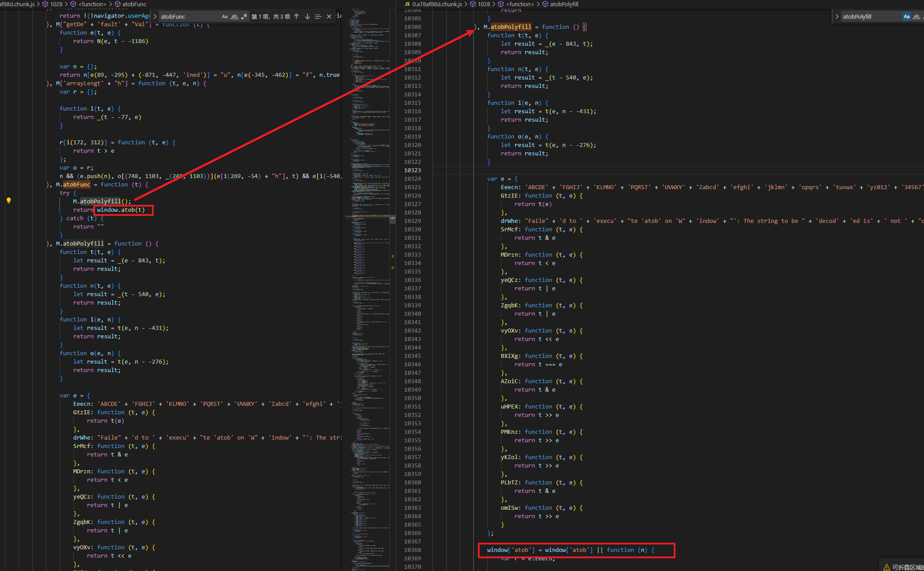Screen dimensions: 924x571
Task: Click line number 10323 in right editor
Action: pos(412,170)
